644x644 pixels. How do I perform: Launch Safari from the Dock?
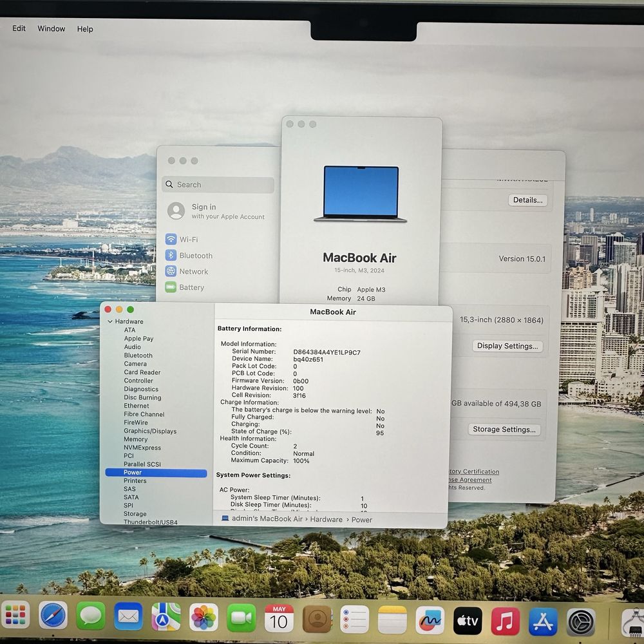53,615
